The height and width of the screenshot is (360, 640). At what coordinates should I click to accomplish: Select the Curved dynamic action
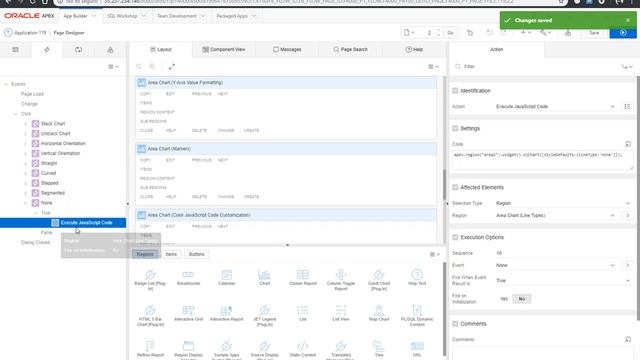49,173
